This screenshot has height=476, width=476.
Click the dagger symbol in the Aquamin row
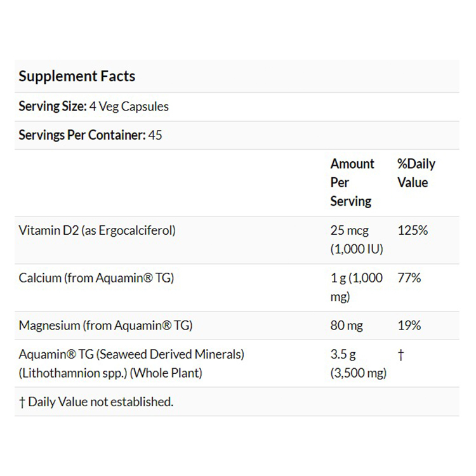pos(400,355)
